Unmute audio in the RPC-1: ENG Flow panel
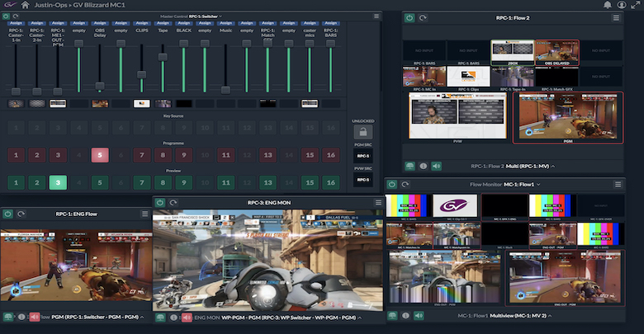Viewport: 644px width, 334px height. [x=35, y=317]
